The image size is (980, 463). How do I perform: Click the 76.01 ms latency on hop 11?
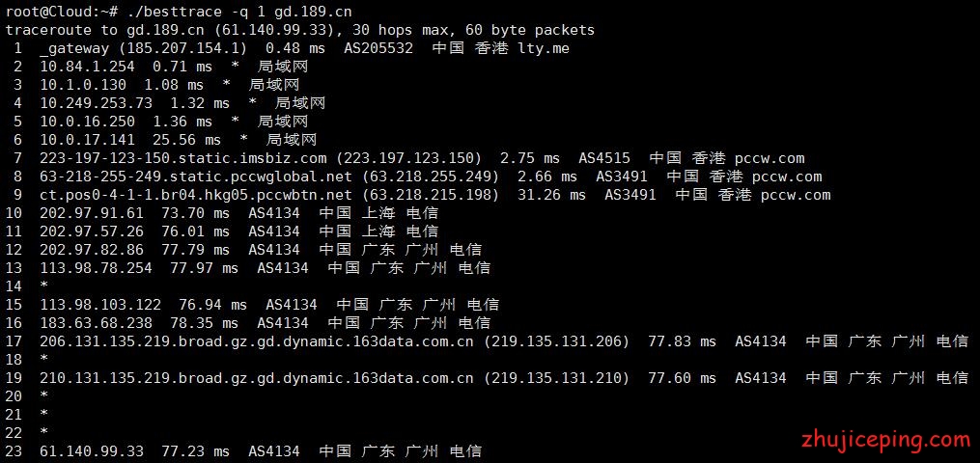click(x=196, y=231)
